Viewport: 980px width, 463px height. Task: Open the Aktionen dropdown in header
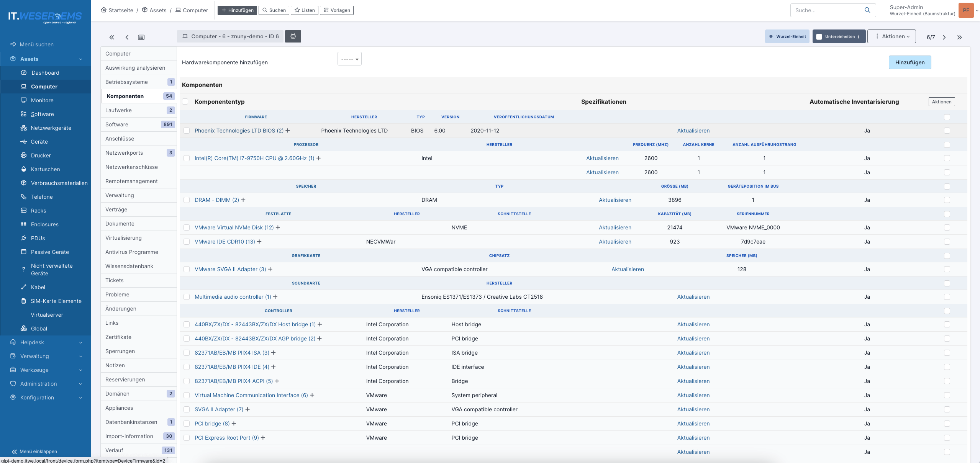coord(892,36)
